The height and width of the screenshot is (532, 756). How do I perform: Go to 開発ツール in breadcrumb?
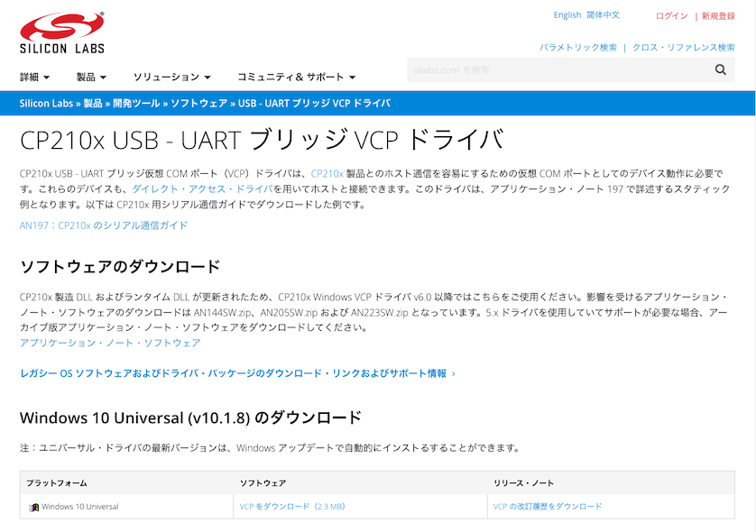click(136, 104)
